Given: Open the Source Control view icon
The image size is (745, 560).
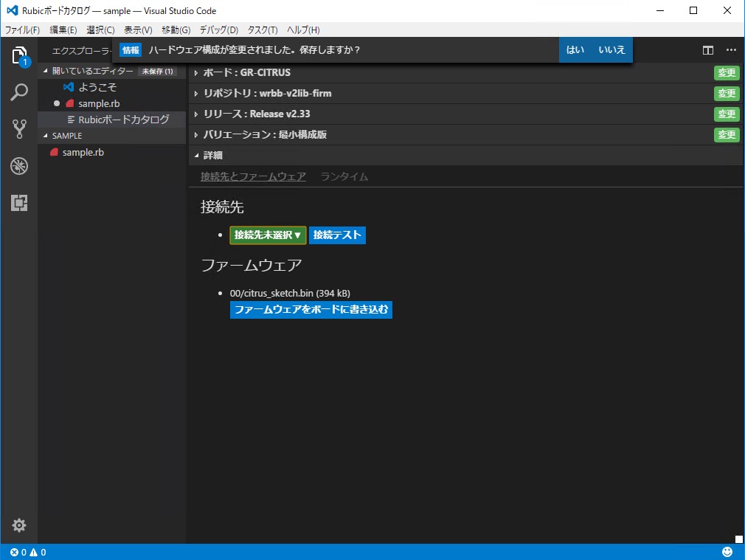Looking at the screenshot, I should (19, 129).
